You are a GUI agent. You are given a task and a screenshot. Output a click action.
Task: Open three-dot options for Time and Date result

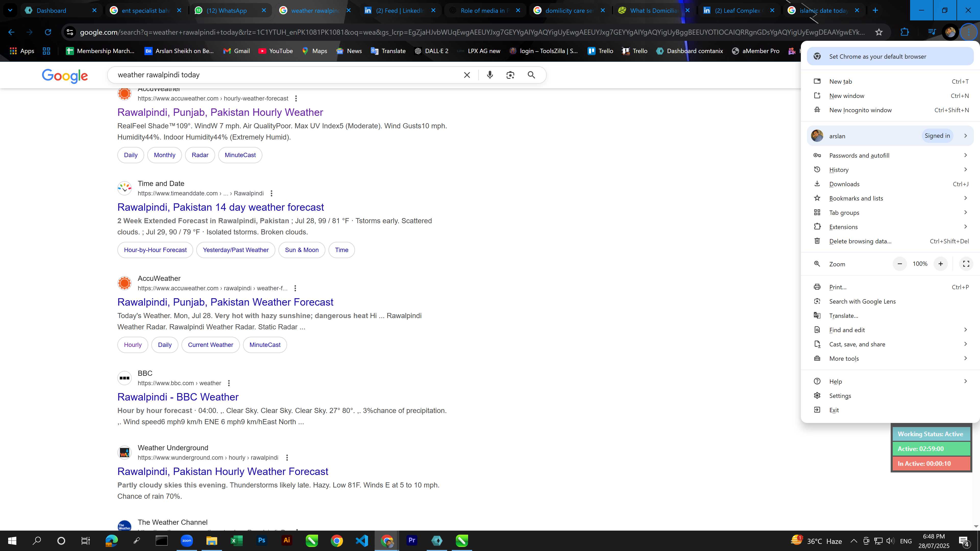pos(271,194)
